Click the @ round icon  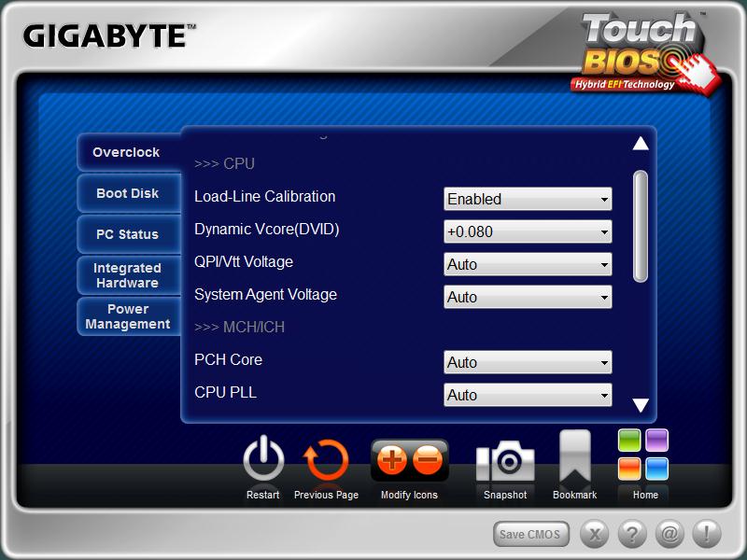point(669,534)
